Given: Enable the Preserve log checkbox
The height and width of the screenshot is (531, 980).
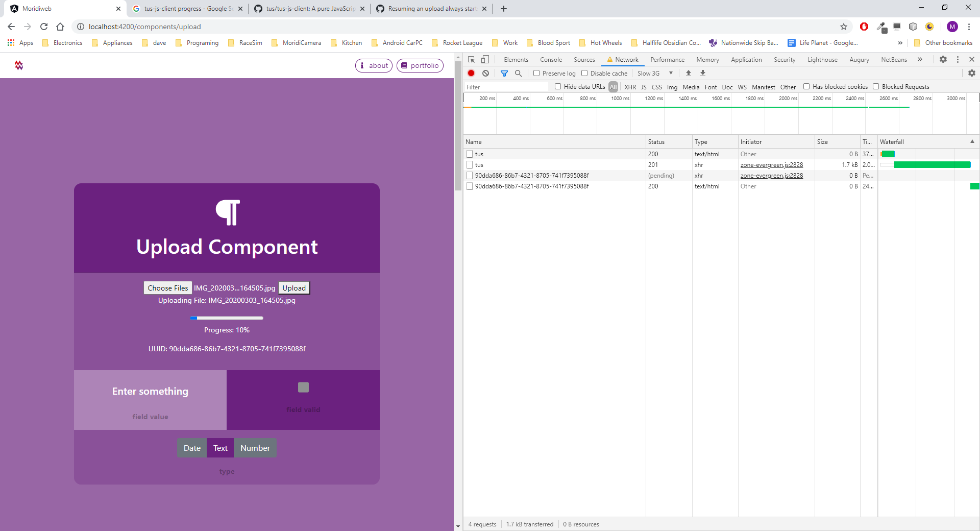Looking at the screenshot, I should (536, 73).
